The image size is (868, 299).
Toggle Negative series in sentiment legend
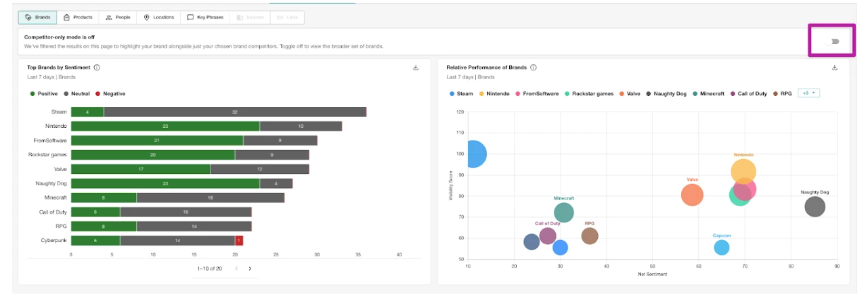coord(110,93)
